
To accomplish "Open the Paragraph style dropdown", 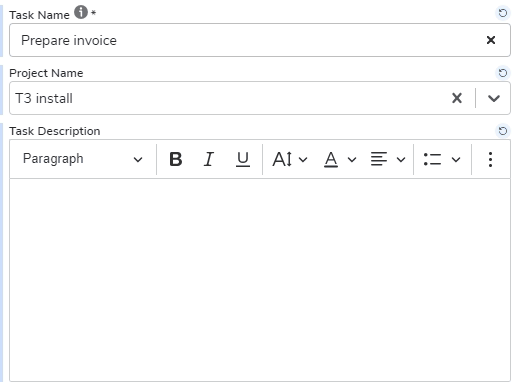I will tap(83, 159).
